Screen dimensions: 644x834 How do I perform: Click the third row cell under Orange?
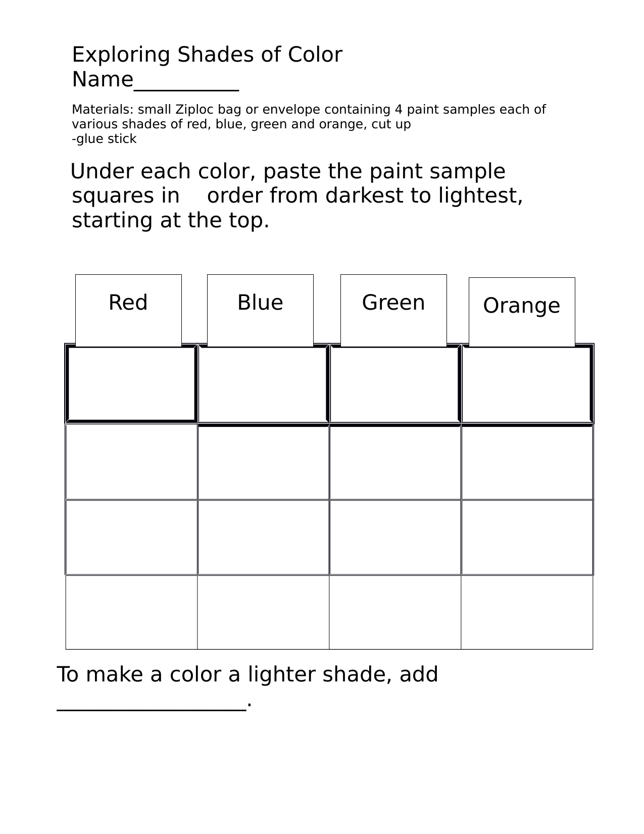tap(527, 537)
